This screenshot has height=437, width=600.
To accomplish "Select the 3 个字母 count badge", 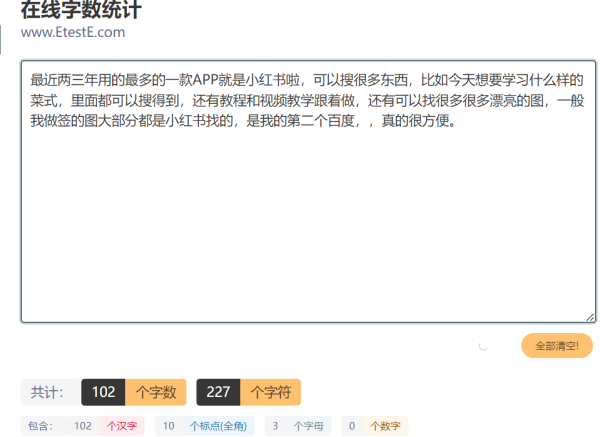I will [298, 426].
